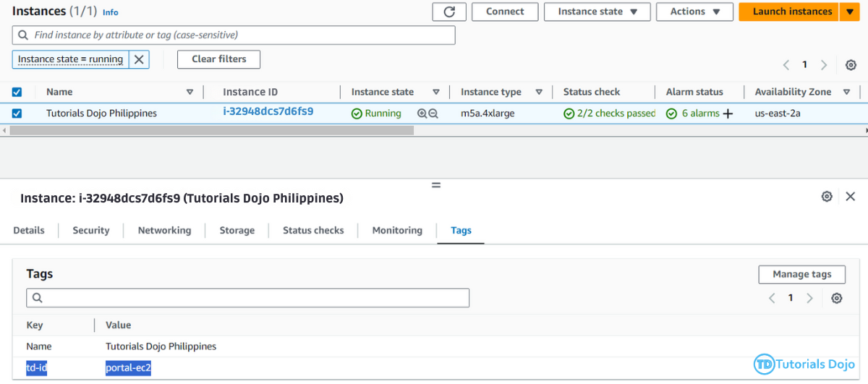Refresh the instances list
The image size is (868, 384).
(449, 12)
